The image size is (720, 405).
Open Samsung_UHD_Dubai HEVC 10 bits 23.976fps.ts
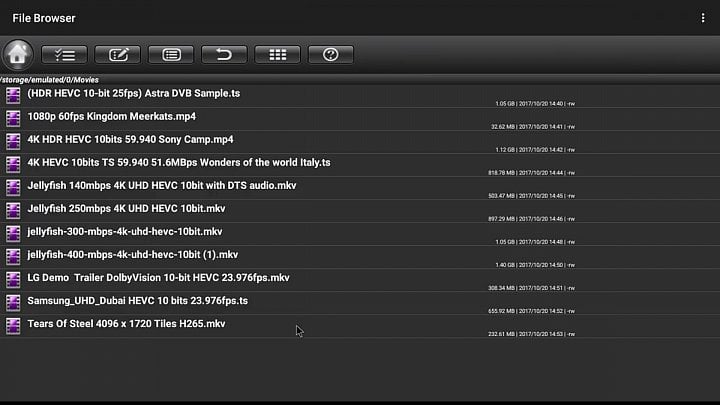point(137,300)
